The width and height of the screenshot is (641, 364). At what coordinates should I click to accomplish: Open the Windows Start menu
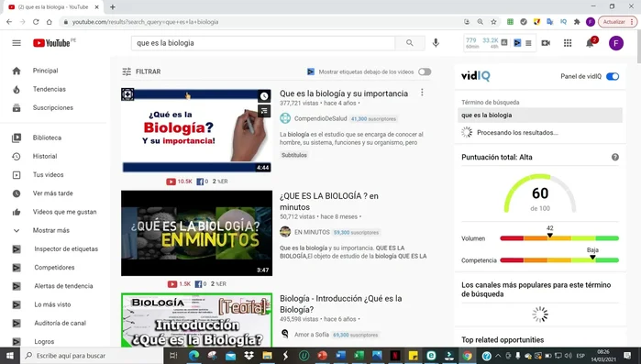[x=9, y=356]
